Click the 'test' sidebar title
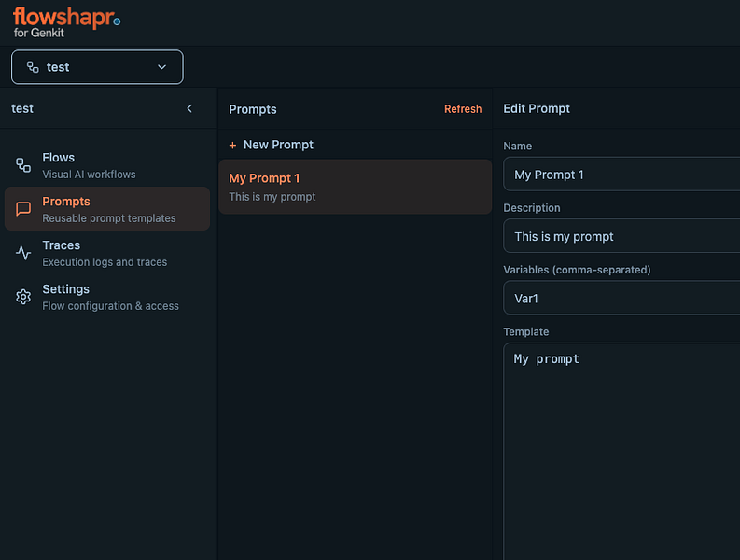Screen dimensions: 740x560 click(22, 108)
